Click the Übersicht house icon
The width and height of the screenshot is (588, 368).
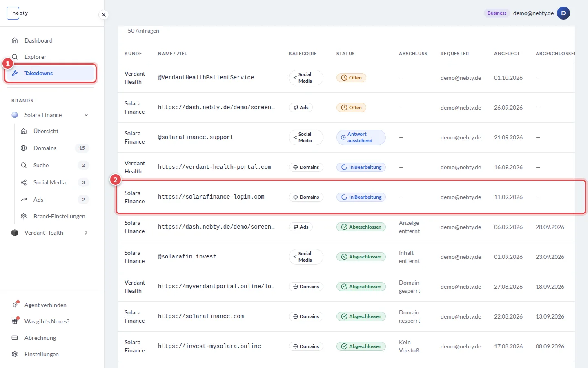tap(24, 131)
